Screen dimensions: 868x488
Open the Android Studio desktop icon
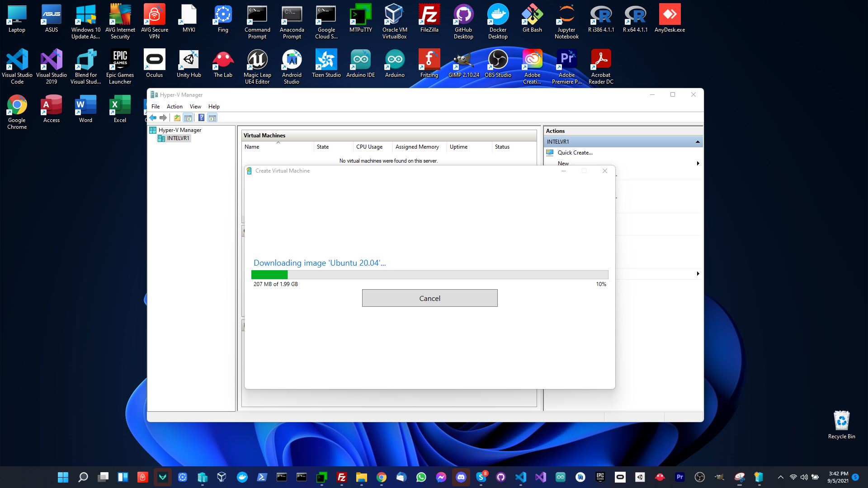[x=292, y=66]
